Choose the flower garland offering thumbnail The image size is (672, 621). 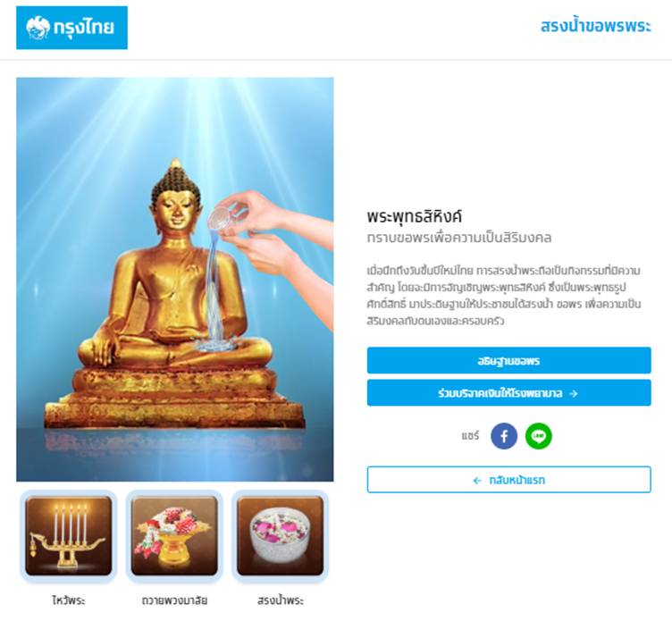click(x=174, y=536)
